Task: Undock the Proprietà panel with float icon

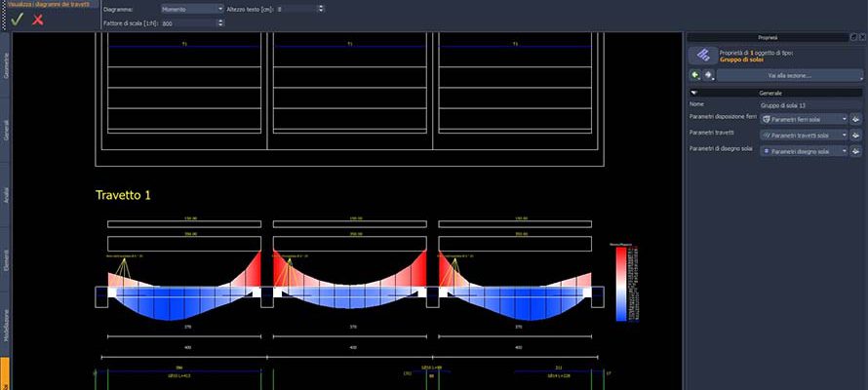Action: pos(853,37)
